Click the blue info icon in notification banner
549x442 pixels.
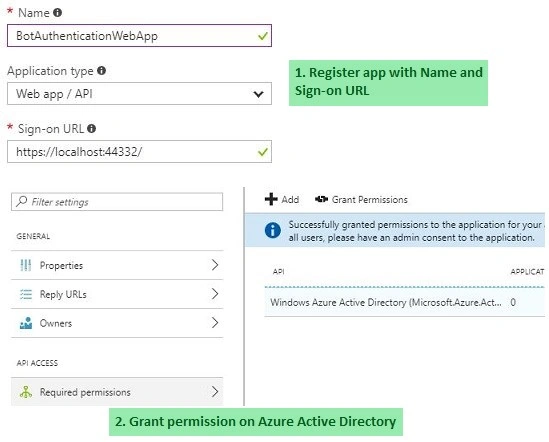click(273, 230)
